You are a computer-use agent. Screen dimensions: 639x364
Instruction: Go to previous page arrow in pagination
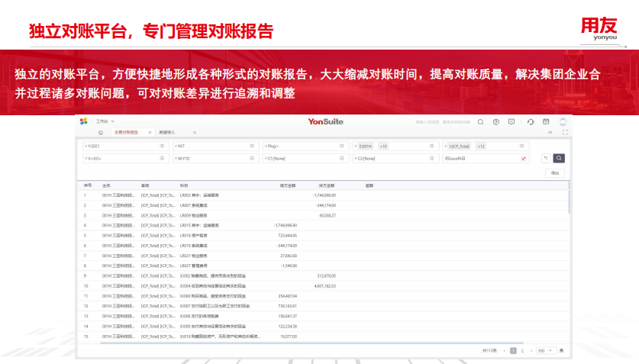(x=504, y=350)
